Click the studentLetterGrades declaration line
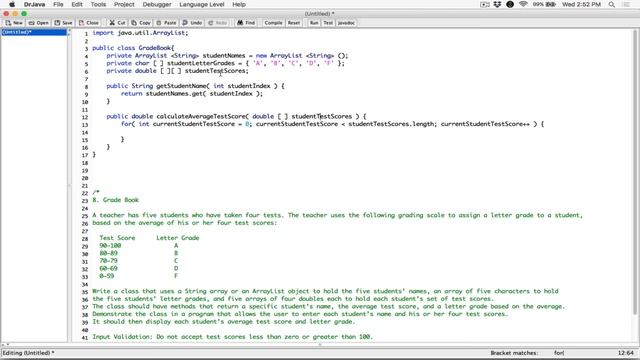 tap(225, 63)
